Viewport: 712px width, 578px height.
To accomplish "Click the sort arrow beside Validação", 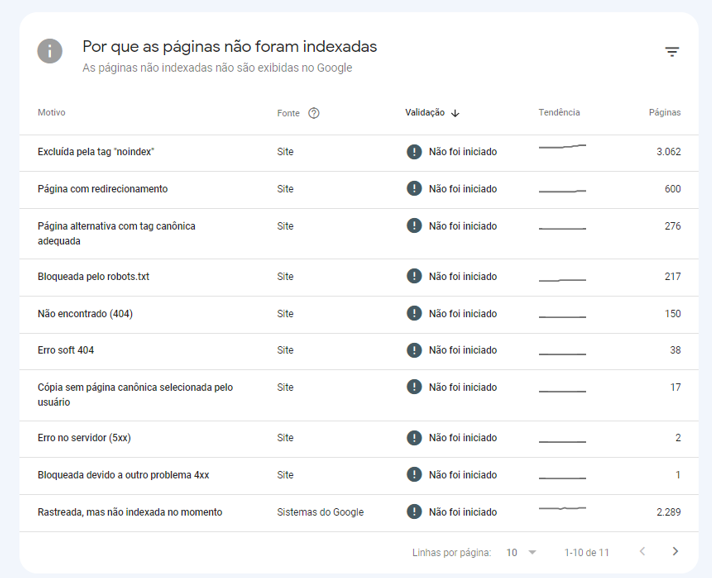I will [456, 113].
